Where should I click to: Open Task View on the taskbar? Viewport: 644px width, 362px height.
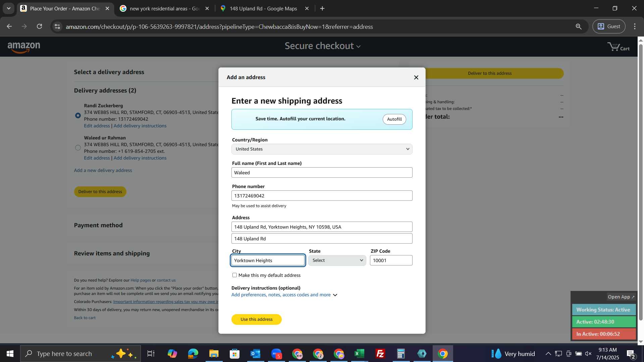[x=151, y=354]
